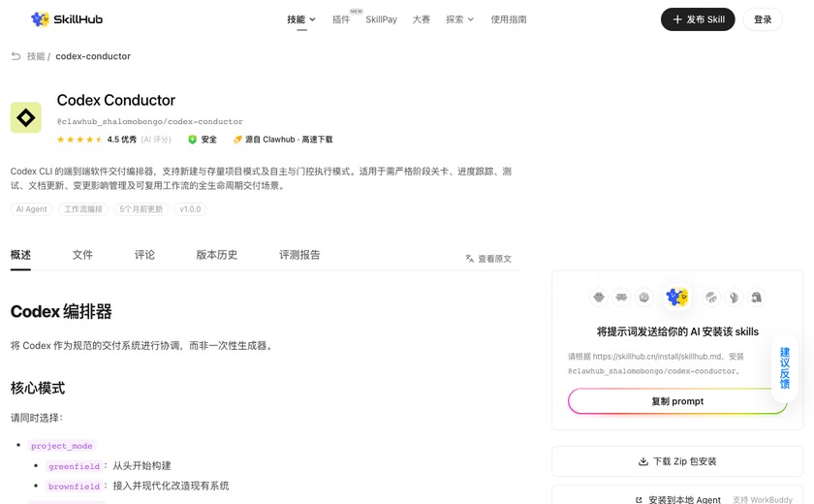Click the external-link icon for 安装到本地 Agent
This screenshot has width=814, height=504.
click(639, 500)
